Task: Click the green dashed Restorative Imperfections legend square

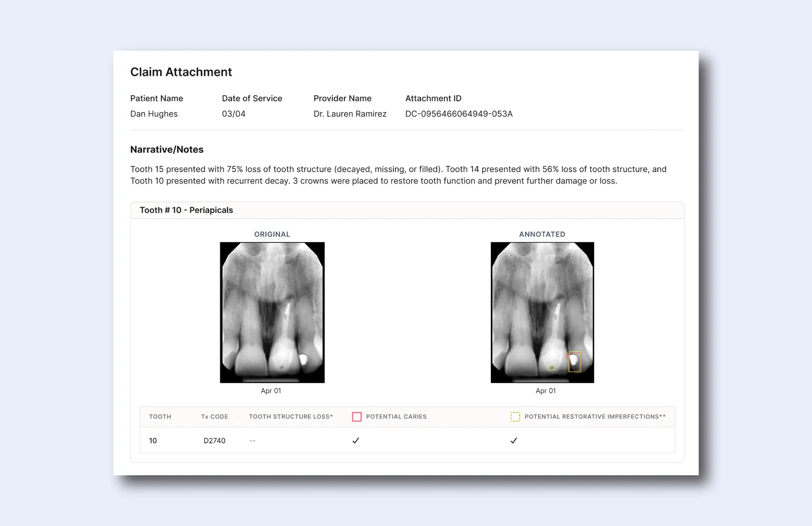Action: (515, 417)
